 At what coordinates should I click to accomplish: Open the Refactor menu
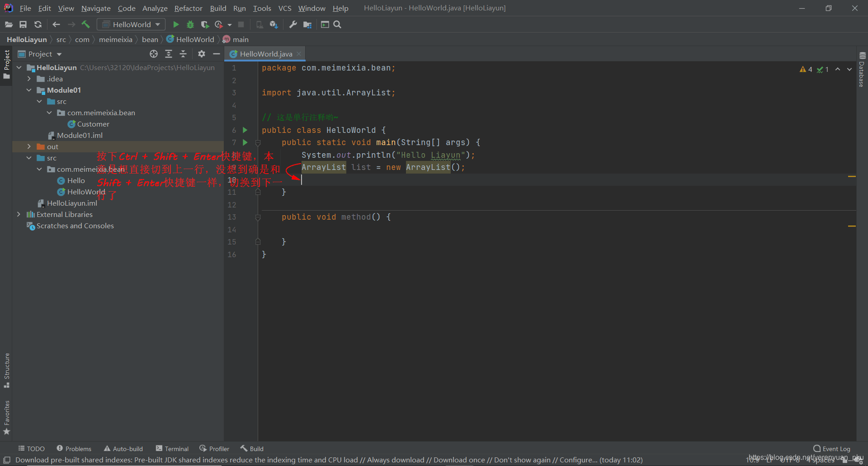point(189,8)
